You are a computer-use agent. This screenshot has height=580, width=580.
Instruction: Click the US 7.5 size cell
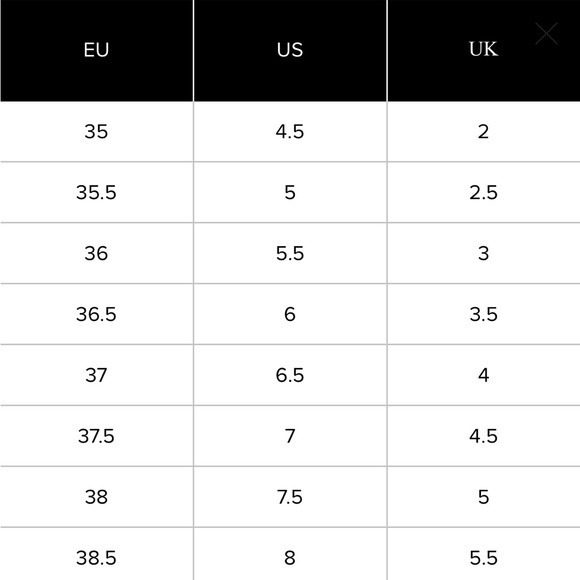290,497
